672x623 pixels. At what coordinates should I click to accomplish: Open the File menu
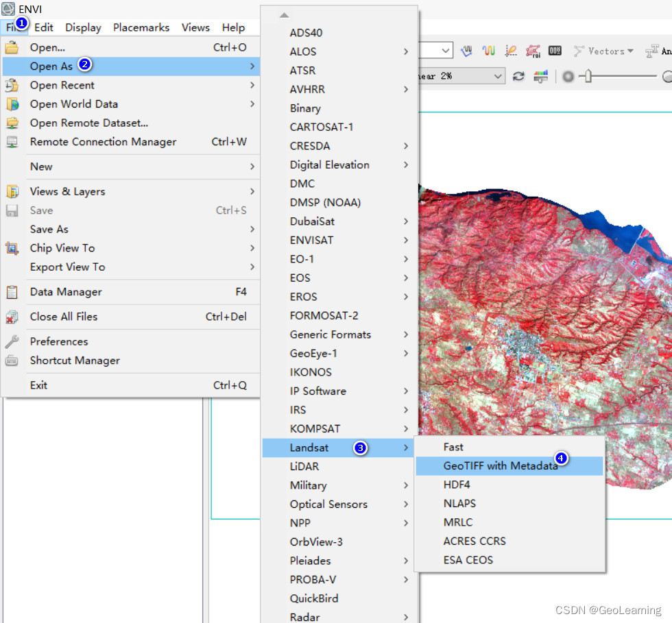(13, 27)
